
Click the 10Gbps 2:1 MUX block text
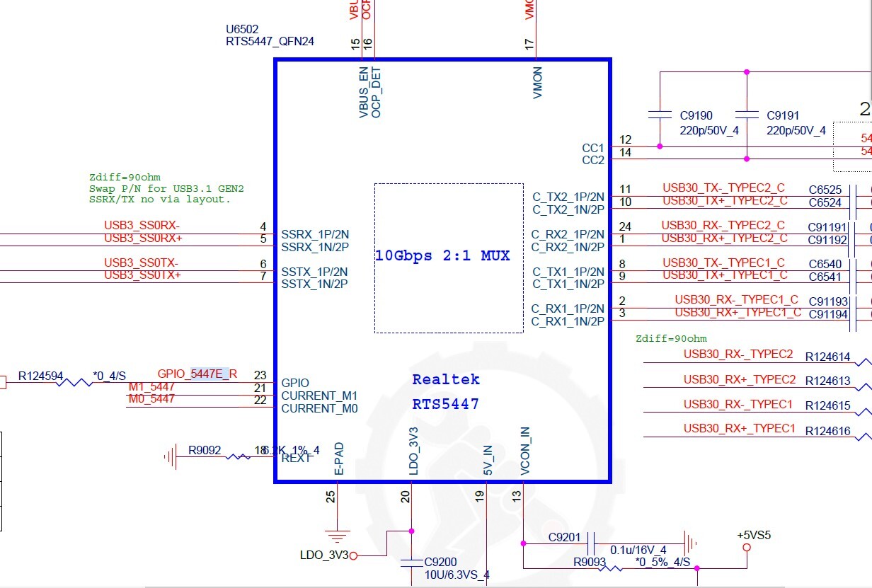pos(442,256)
